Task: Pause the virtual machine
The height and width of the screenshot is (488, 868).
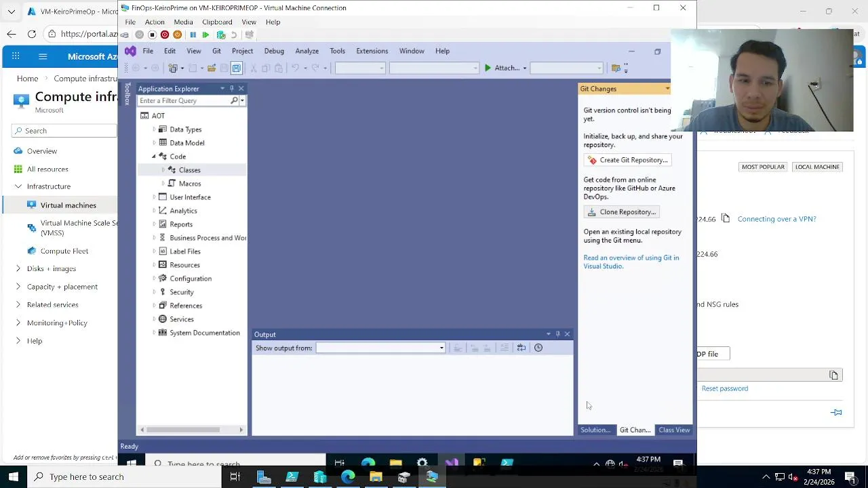Action: [193, 35]
